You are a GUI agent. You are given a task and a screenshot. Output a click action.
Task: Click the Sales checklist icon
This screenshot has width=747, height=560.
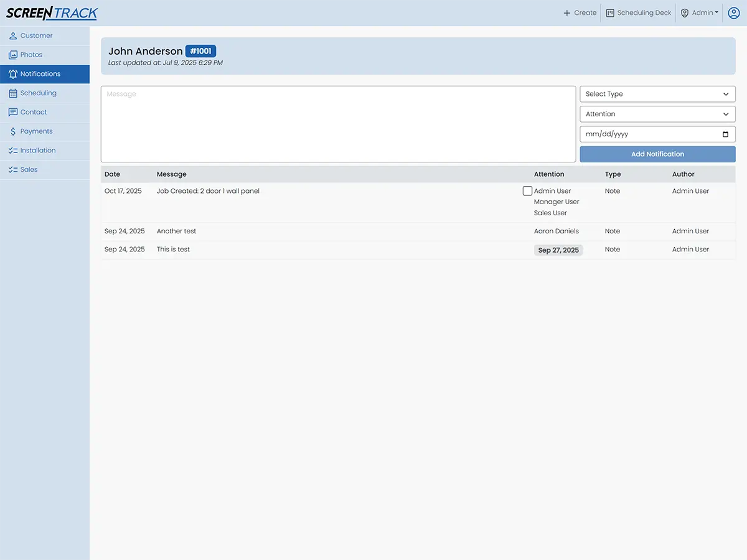tap(12, 170)
